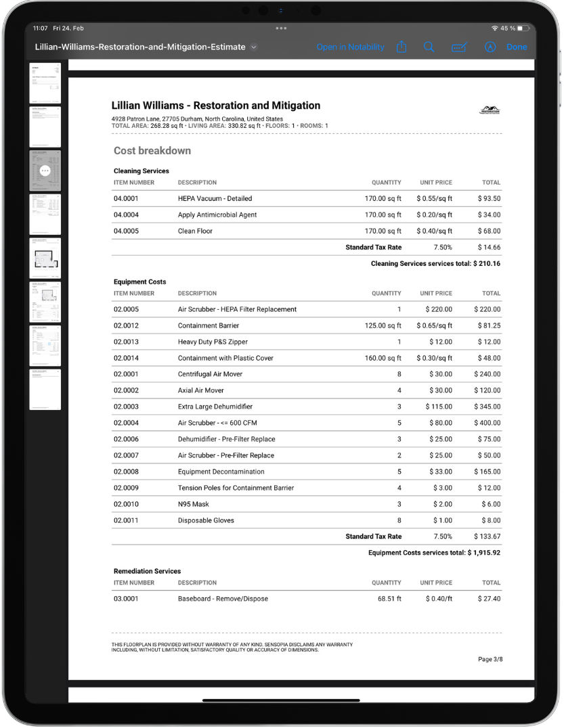
Task: Select the address line 4928 Patron Lane
Action: 197,119
